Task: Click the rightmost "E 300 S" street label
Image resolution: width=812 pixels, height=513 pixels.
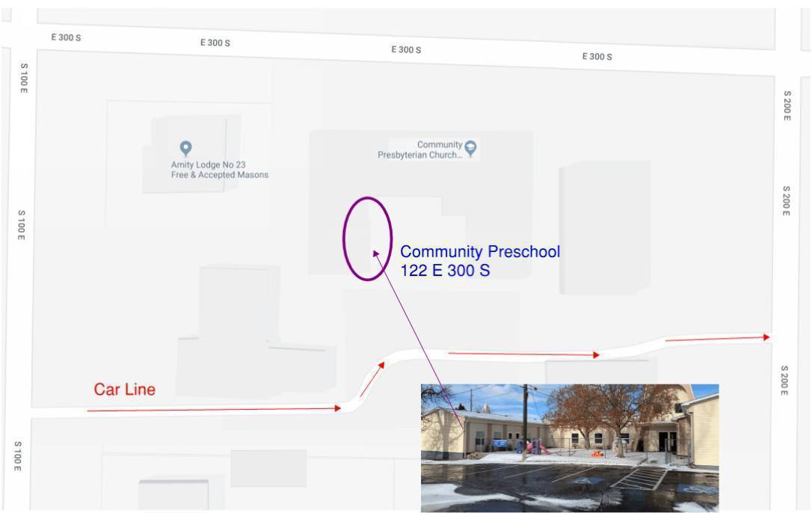Action: tap(597, 57)
